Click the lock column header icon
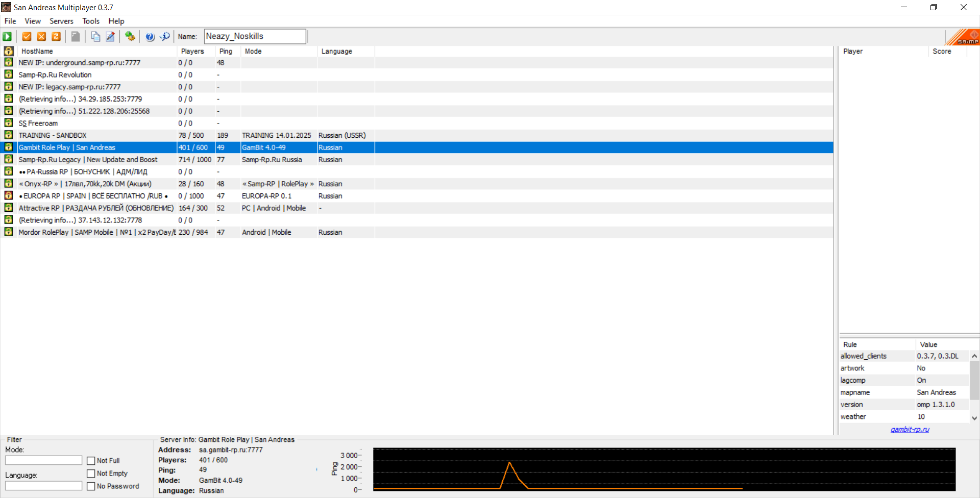 (9, 51)
